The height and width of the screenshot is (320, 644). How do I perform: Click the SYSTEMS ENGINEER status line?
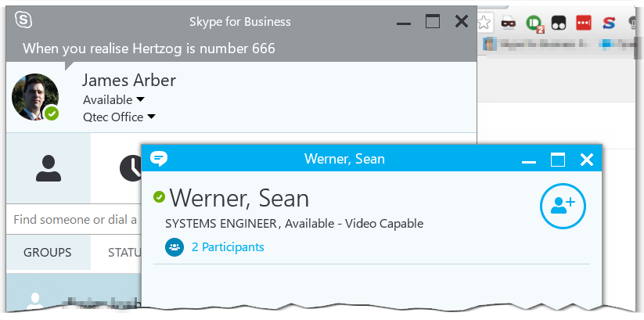pos(294,224)
